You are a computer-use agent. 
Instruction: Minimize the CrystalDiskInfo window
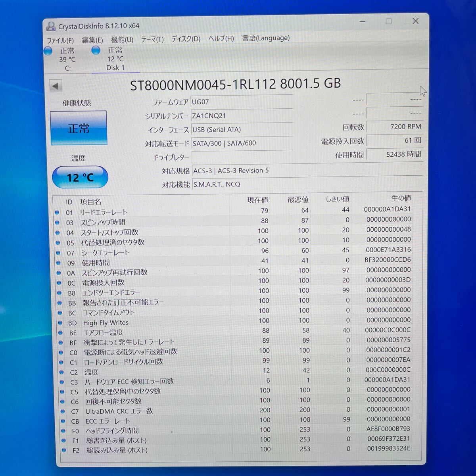(x=363, y=22)
